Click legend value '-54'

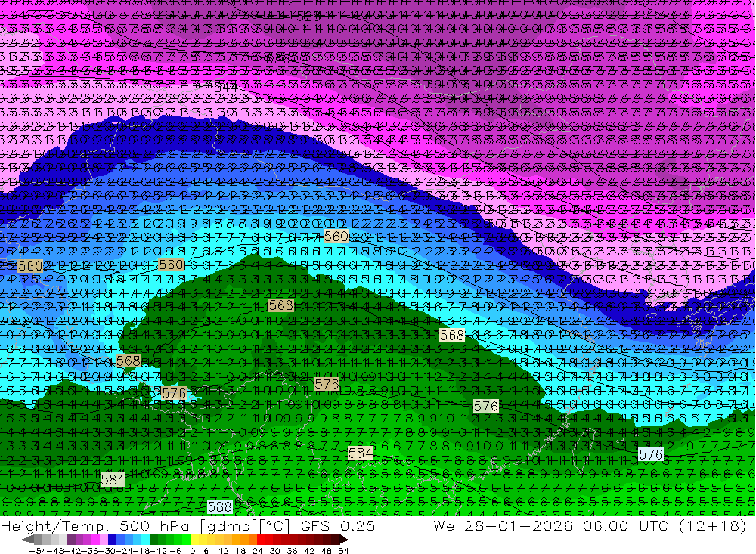[38, 551]
